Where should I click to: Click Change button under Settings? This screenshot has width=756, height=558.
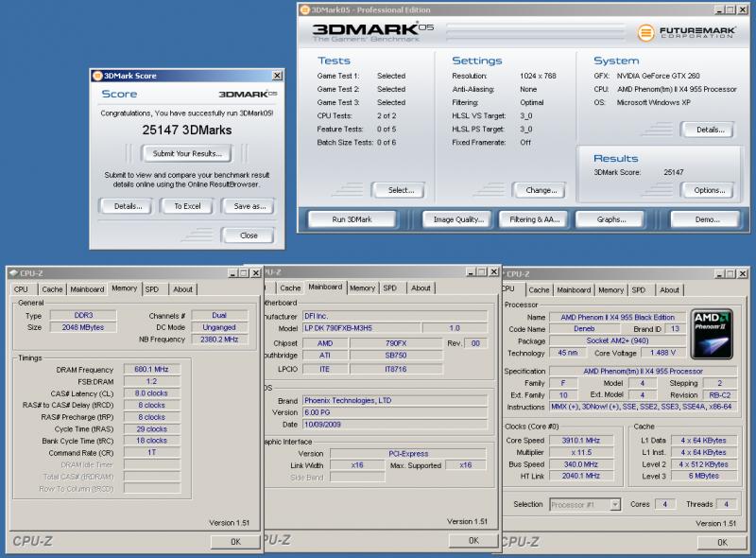pos(540,190)
